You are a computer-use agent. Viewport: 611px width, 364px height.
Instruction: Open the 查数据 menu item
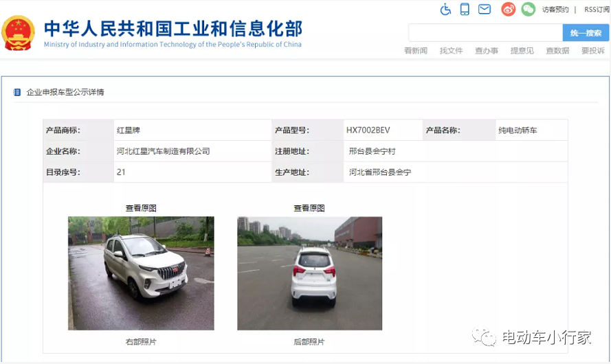click(x=557, y=51)
